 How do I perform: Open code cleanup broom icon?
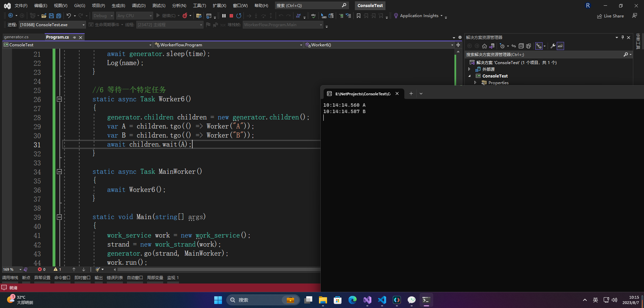98,269
